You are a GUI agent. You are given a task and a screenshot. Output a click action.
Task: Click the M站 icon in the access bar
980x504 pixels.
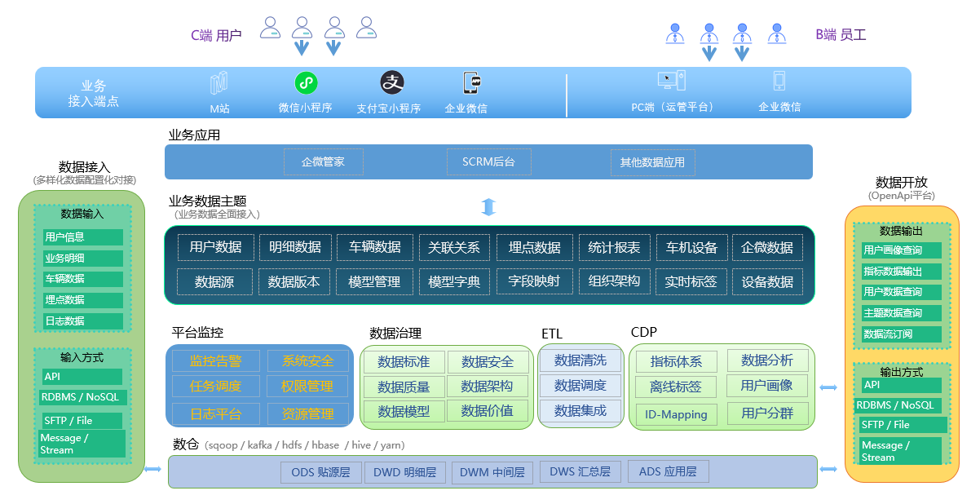point(219,83)
